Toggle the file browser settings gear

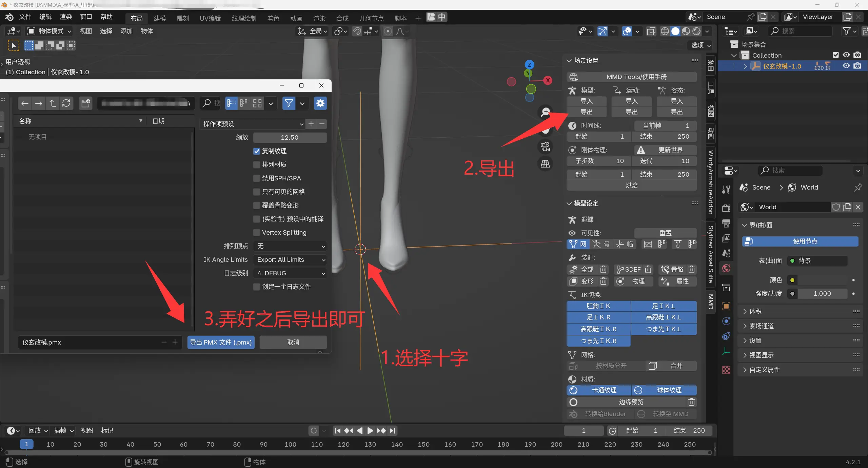pyautogui.click(x=320, y=103)
